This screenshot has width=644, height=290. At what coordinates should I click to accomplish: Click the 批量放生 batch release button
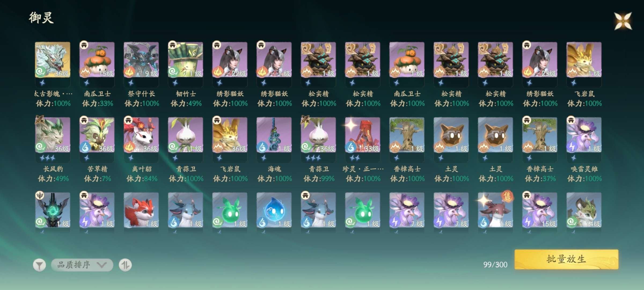[x=566, y=259]
